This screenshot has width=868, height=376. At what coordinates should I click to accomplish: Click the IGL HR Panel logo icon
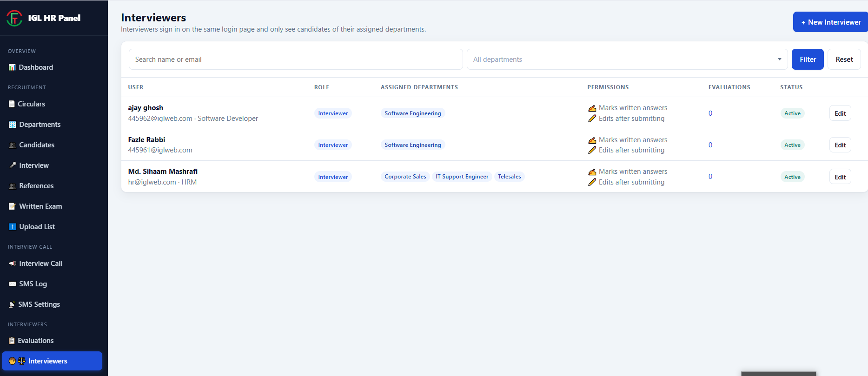coord(14,18)
